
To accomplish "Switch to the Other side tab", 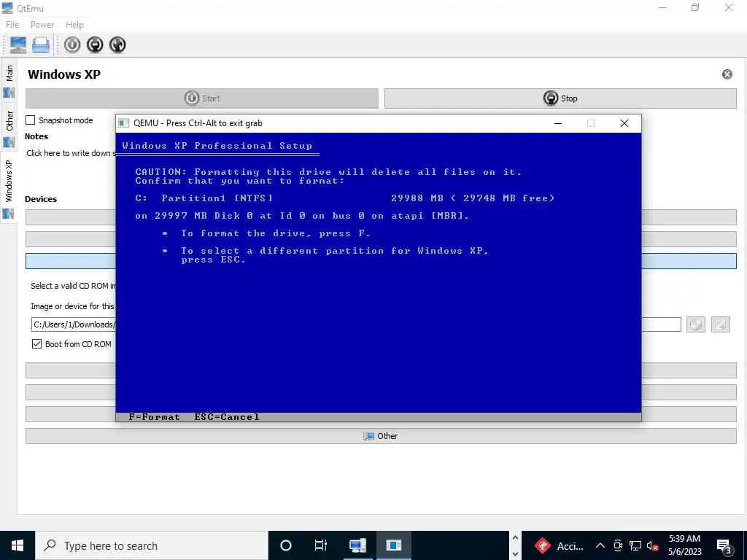I will click(9, 128).
